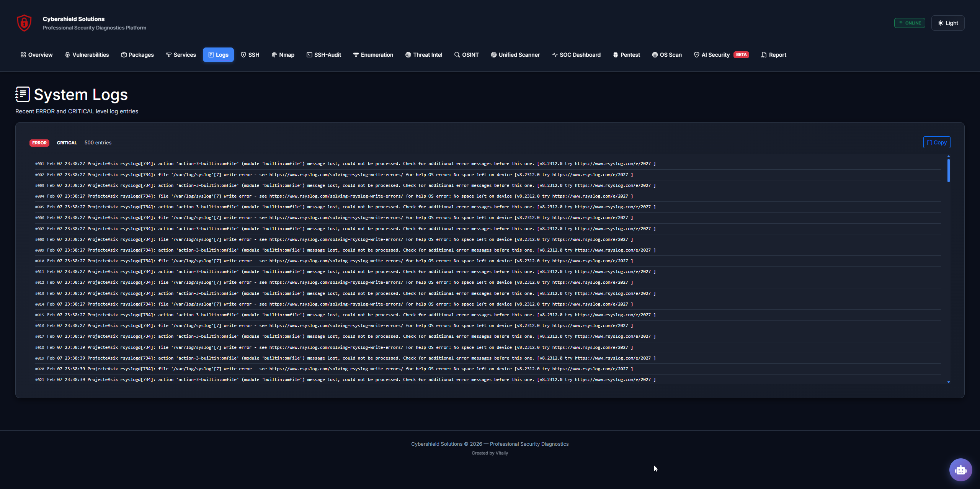Toggle the ERROR level filter badge
The height and width of the screenshot is (489, 980).
(x=39, y=143)
